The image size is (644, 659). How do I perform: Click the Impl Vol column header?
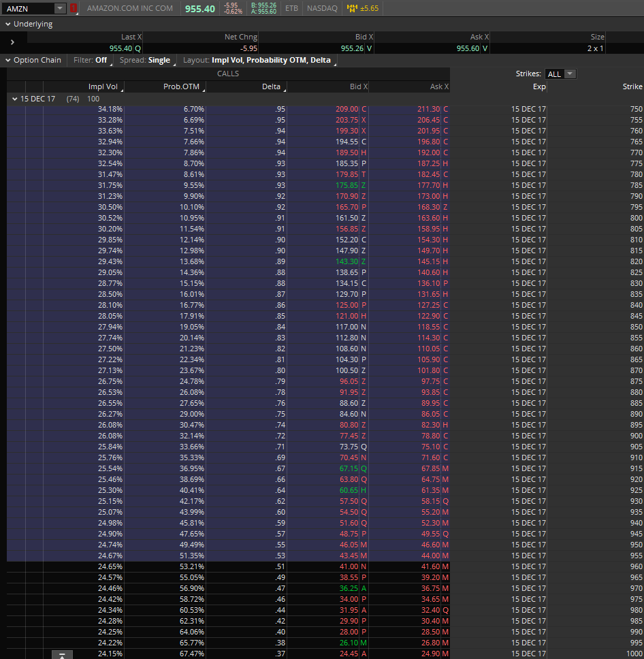click(x=103, y=86)
